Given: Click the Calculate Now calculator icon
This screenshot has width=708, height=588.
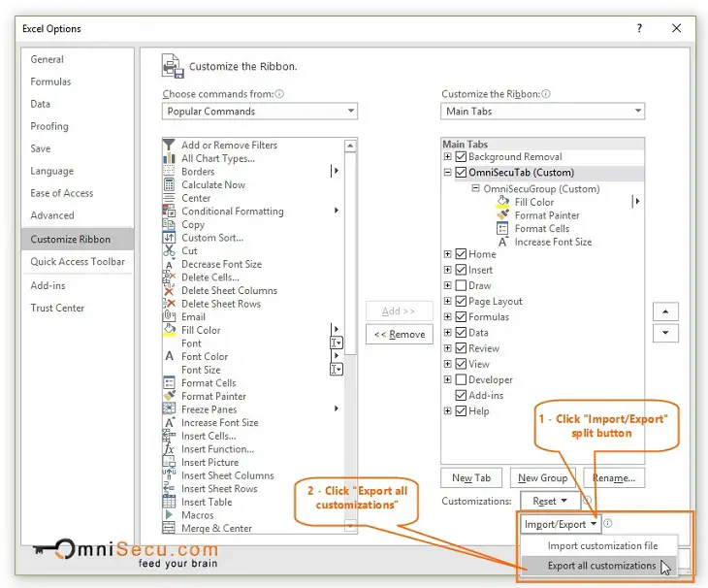Looking at the screenshot, I should click(169, 184).
